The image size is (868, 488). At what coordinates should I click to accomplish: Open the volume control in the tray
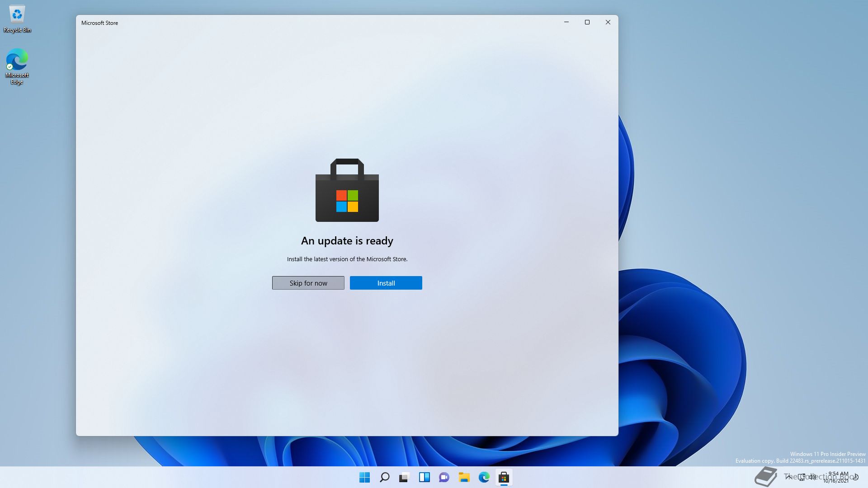[812, 477]
